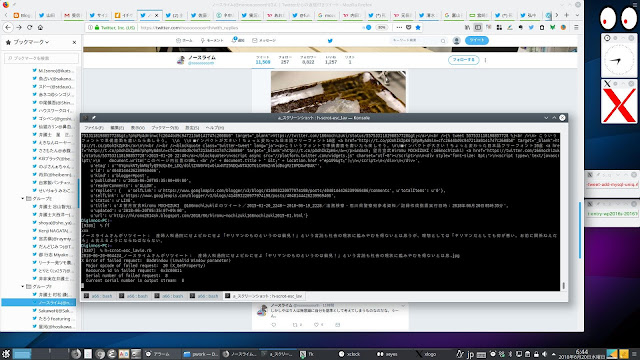The height and width of the screenshot is (360, 640).
Task: Click the Follow button on profile
Action: 463,60
